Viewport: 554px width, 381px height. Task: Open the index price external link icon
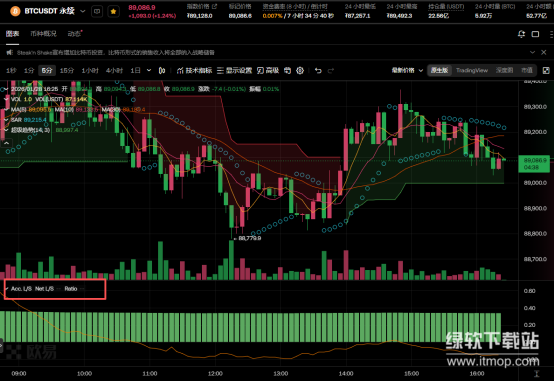point(214,6)
